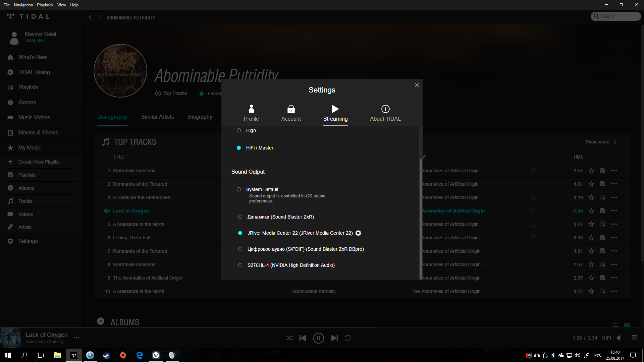
Task: Add Lack of Oxygen to playlist
Action: pos(603,211)
